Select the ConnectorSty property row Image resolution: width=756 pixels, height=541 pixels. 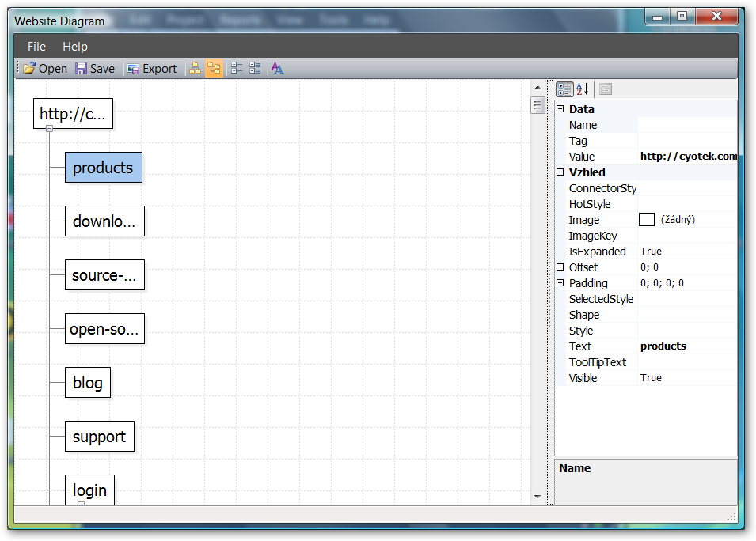click(x=652, y=188)
